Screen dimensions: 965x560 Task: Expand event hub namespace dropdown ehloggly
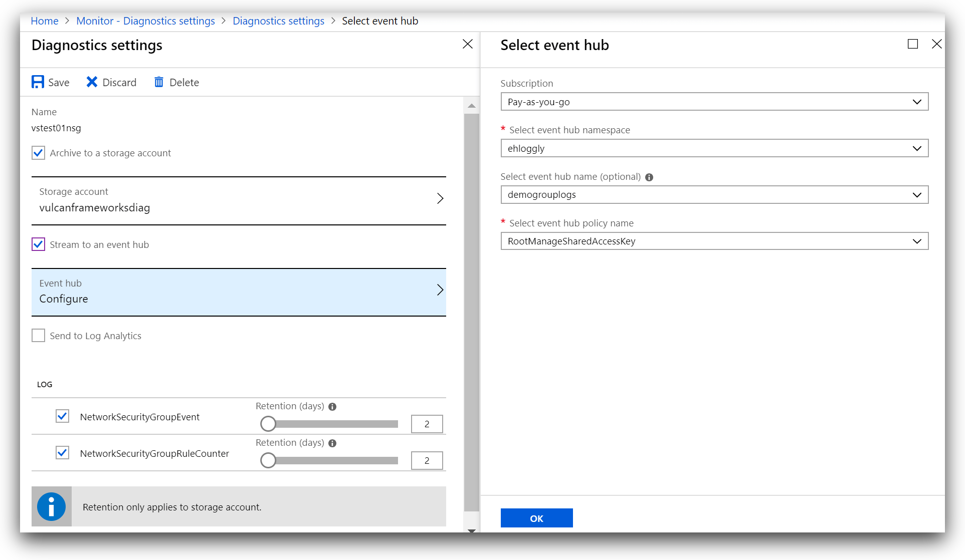pos(714,148)
